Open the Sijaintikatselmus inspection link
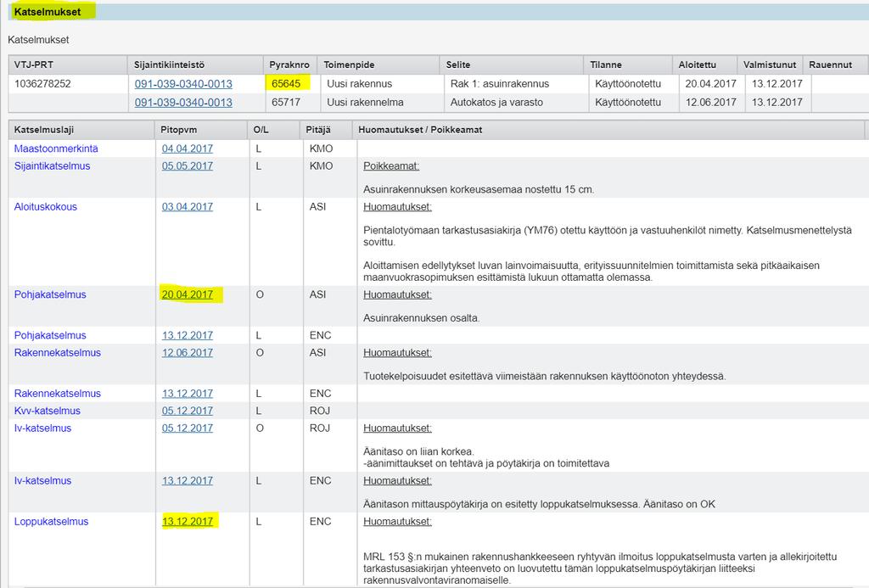The width and height of the screenshot is (869, 588). tap(52, 165)
